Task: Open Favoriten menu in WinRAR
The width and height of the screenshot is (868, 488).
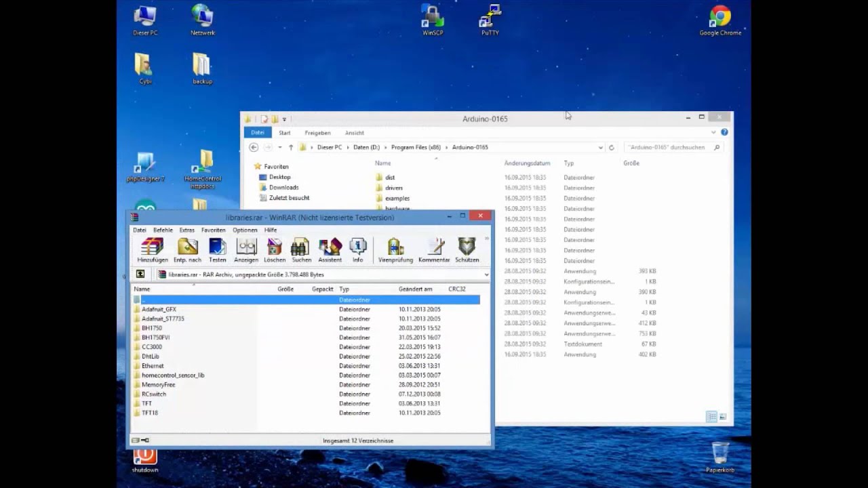Action: (x=213, y=230)
